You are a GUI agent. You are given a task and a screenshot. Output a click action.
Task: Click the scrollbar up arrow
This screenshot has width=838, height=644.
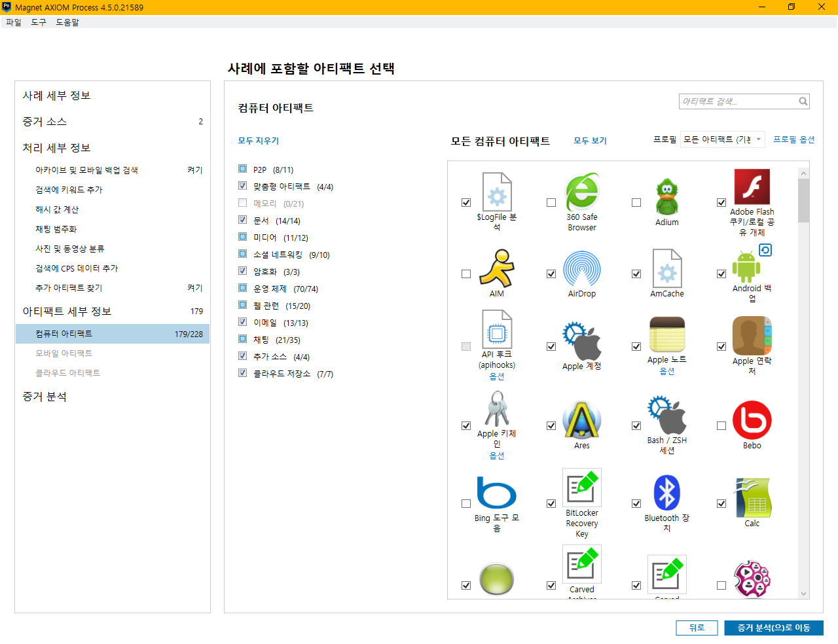tap(804, 173)
